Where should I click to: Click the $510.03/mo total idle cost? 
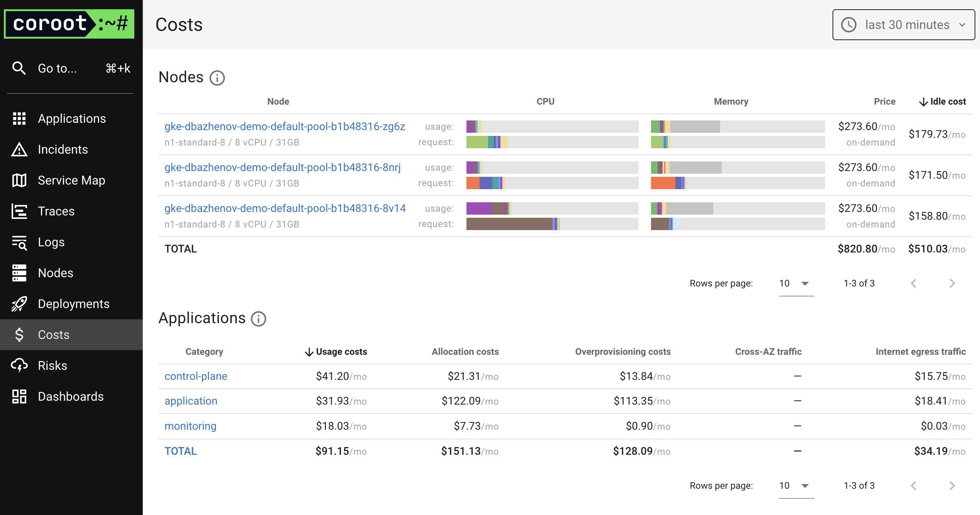(937, 249)
